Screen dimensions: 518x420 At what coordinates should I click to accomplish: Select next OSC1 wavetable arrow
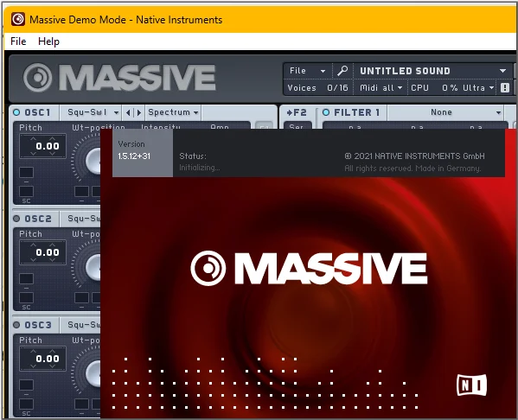tap(139, 112)
